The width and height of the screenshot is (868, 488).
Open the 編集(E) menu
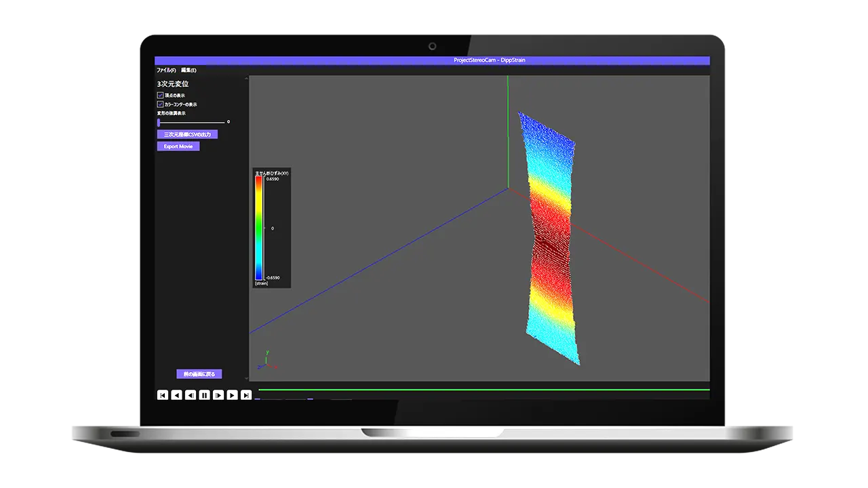[189, 70]
